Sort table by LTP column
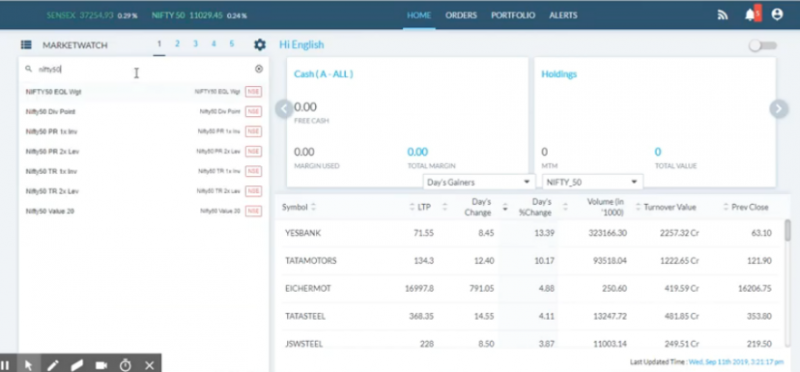This screenshot has height=372, width=800. point(420,207)
